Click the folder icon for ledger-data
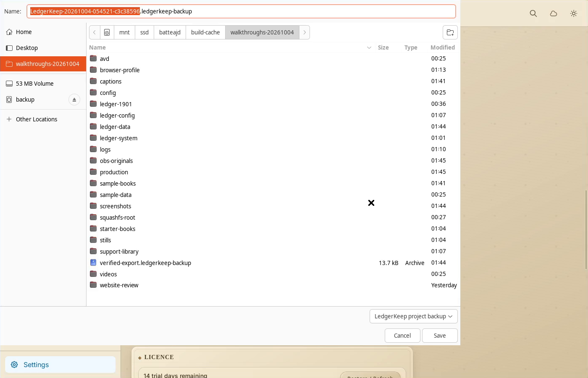Image resolution: width=588 pixels, height=378 pixels. (x=93, y=126)
